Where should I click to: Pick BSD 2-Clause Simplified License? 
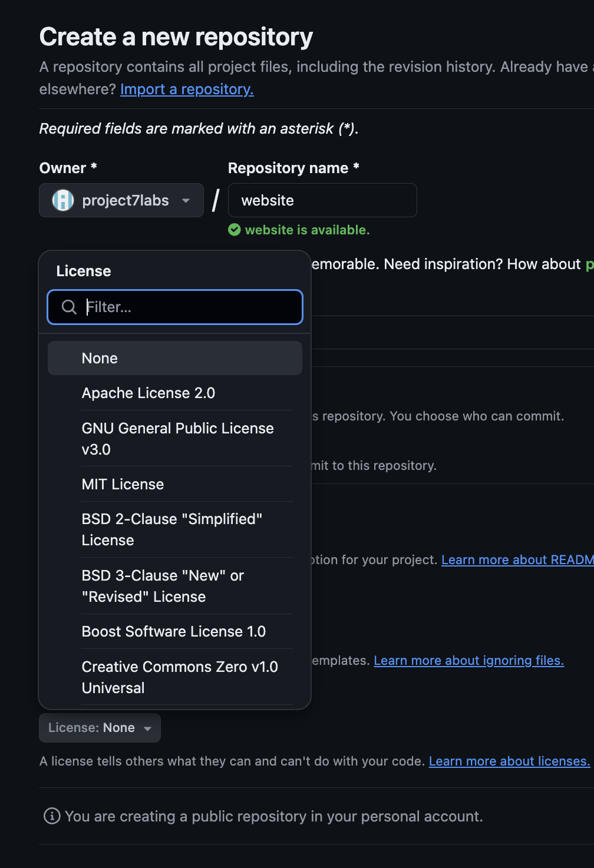(175, 529)
